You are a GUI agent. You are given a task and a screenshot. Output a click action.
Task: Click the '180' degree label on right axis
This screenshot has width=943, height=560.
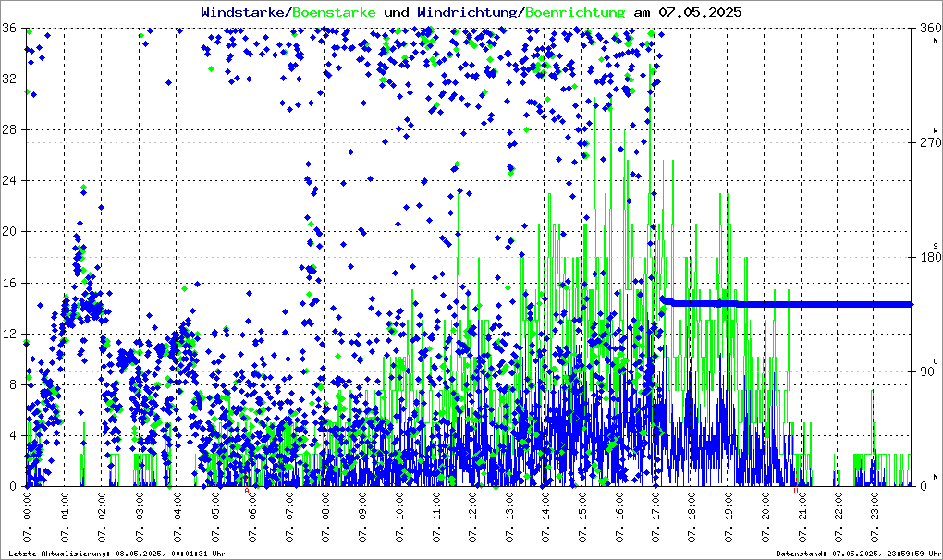[x=926, y=258]
